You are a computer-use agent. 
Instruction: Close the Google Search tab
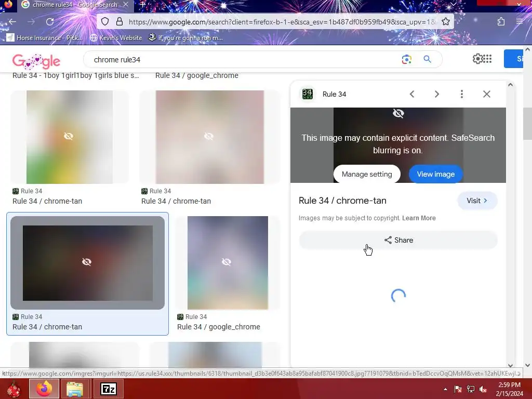point(126,5)
